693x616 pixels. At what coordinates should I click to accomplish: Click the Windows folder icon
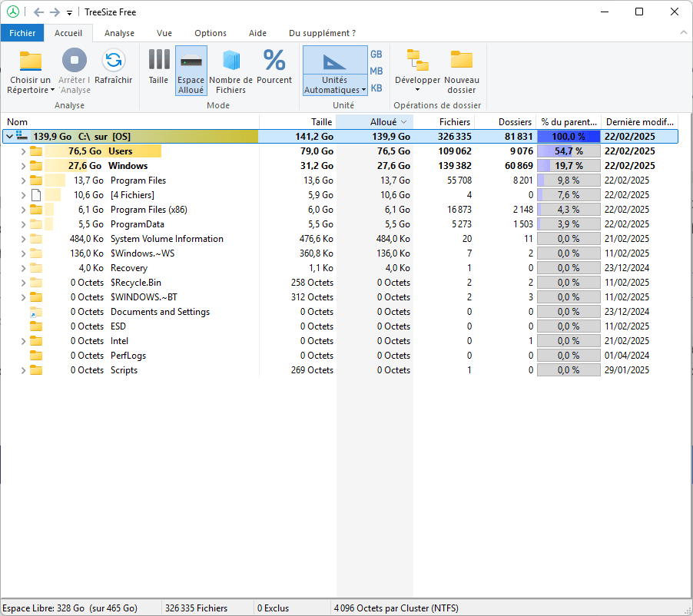coord(36,166)
